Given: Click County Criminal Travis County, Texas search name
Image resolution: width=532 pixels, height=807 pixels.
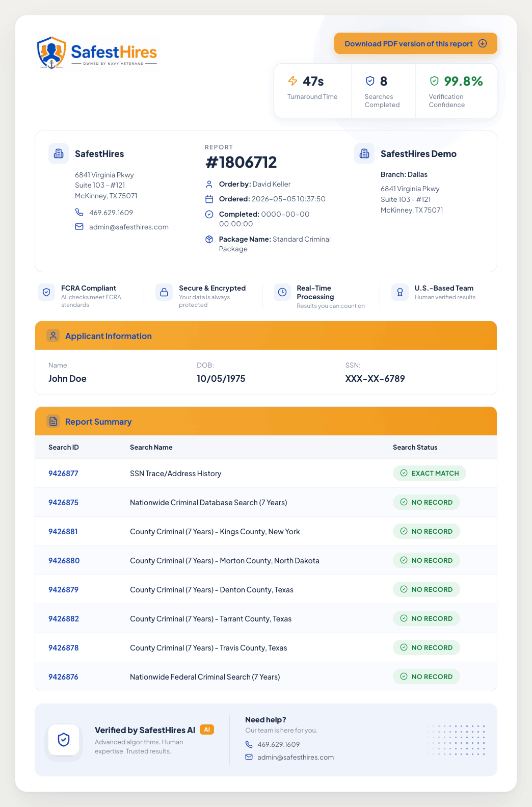Looking at the screenshot, I should 208,648.
